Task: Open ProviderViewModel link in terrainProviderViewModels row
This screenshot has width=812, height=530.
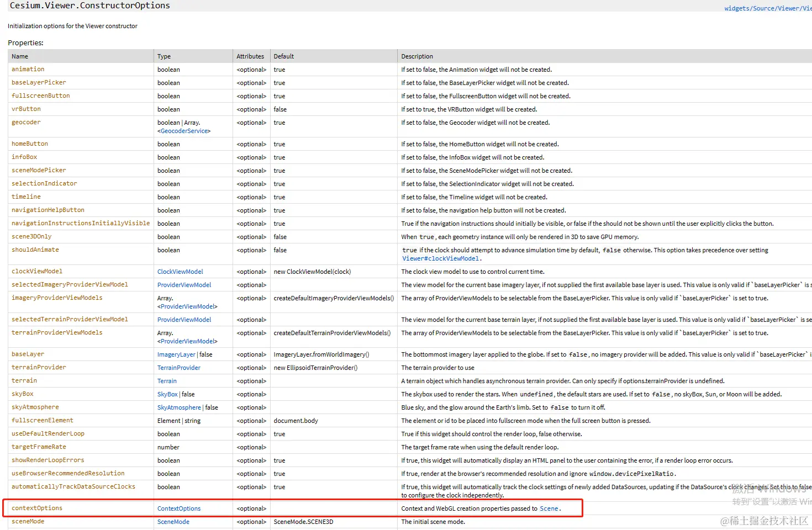Action: [x=187, y=341]
